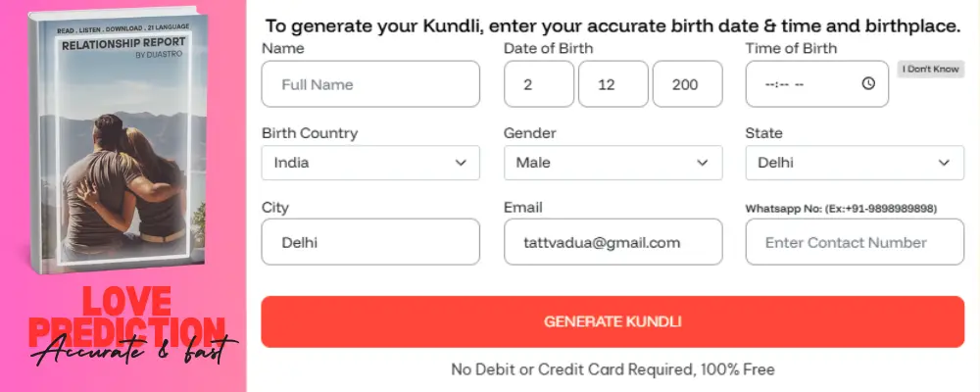Click the birth year field showing 200

point(687,84)
